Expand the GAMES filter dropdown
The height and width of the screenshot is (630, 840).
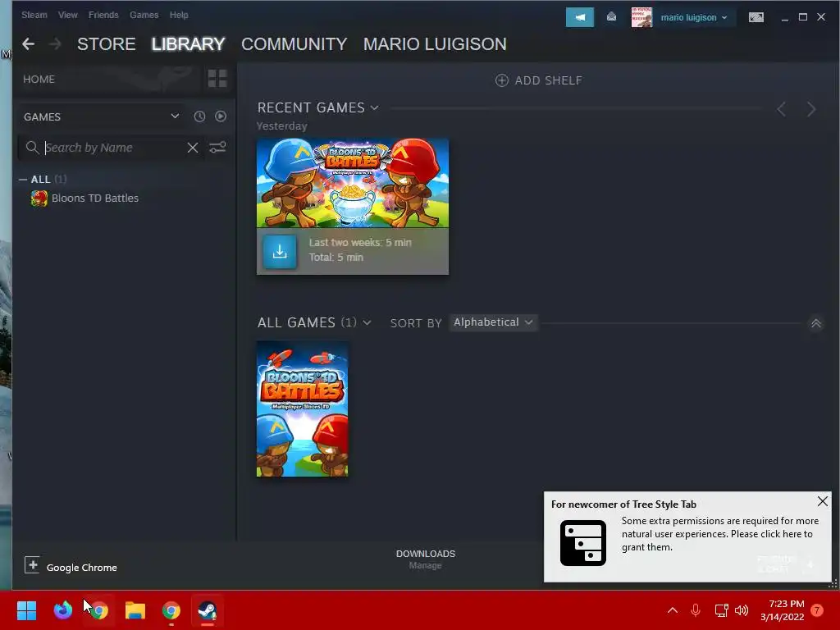click(x=102, y=116)
